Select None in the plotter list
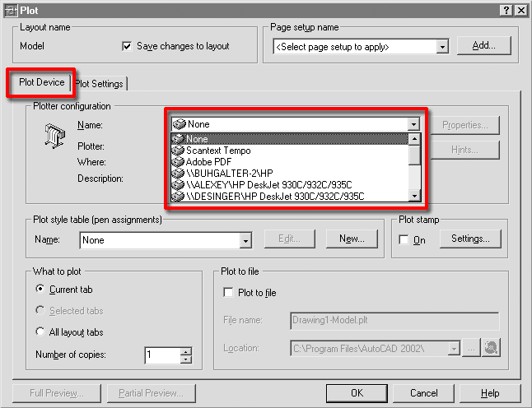The height and width of the screenshot is (408, 532). (x=289, y=139)
